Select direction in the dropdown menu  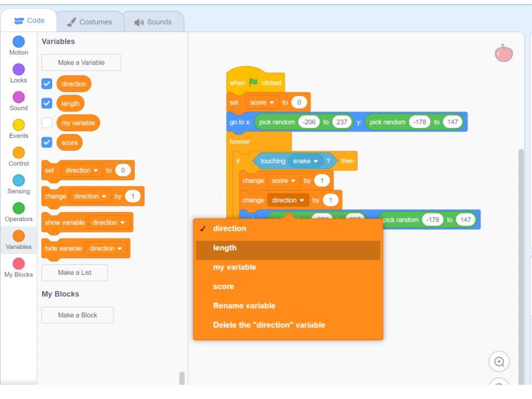point(288,229)
